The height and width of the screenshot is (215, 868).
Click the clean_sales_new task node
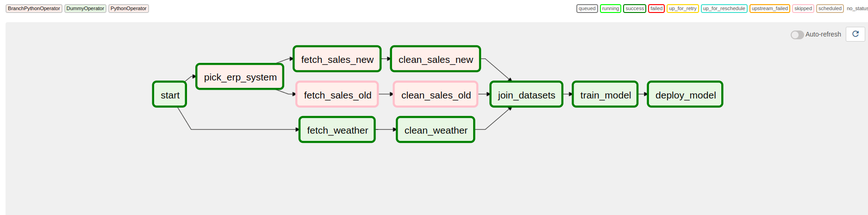[435, 59]
